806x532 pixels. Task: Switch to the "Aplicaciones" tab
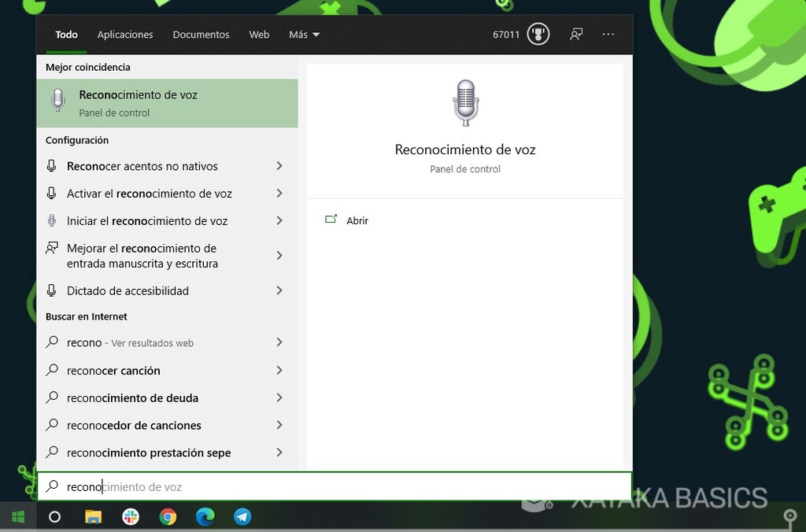125,34
